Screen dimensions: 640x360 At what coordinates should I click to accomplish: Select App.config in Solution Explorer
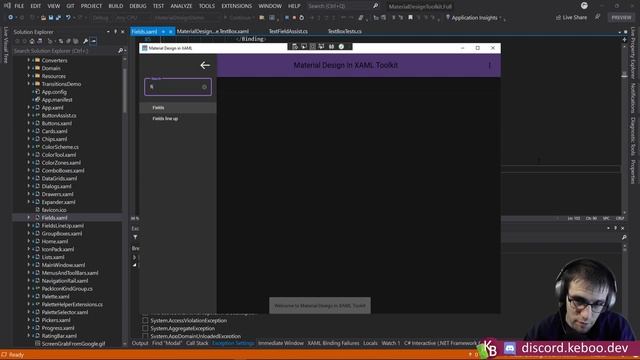(54, 92)
